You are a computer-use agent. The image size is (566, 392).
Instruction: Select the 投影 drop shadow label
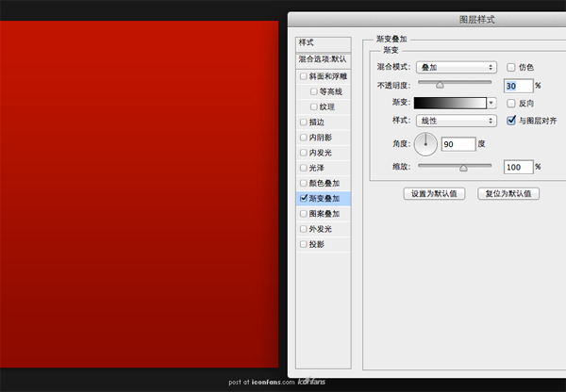point(317,244)
